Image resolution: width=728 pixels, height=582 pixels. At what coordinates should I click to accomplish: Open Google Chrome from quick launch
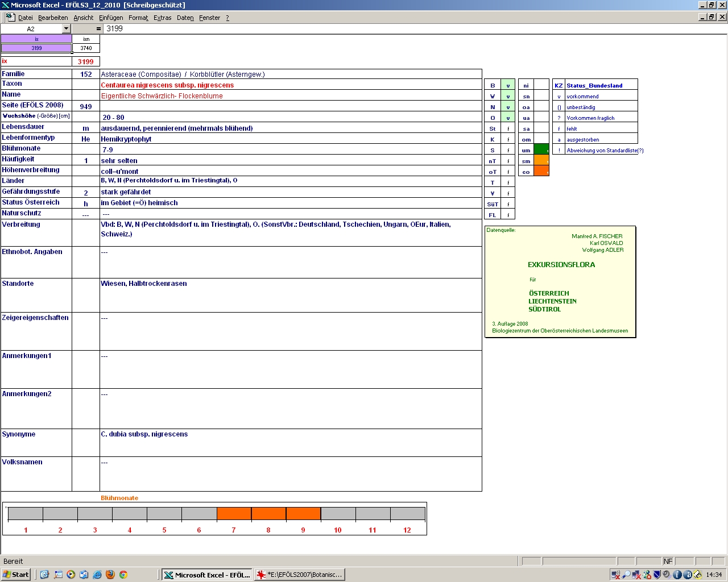123,575
